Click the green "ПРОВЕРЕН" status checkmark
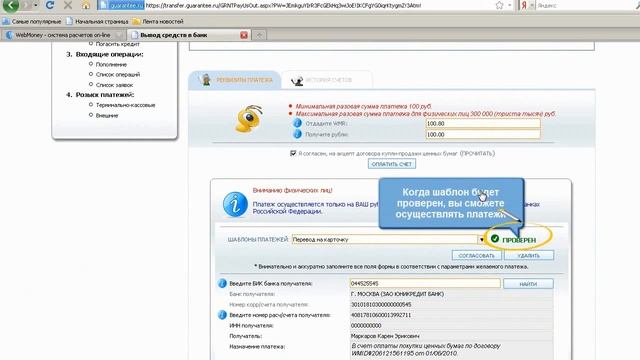 tap(495, 239)
